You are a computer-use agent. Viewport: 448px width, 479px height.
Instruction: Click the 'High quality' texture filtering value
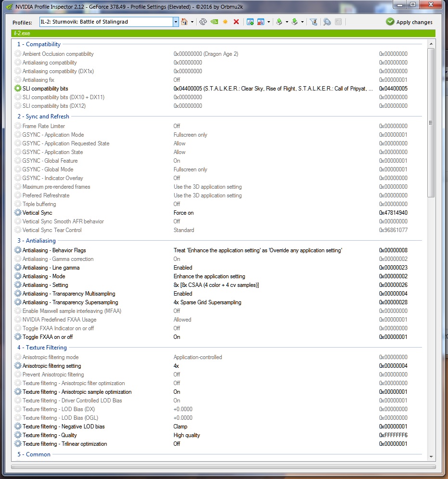pyautogui.click(x=187, y=435)
